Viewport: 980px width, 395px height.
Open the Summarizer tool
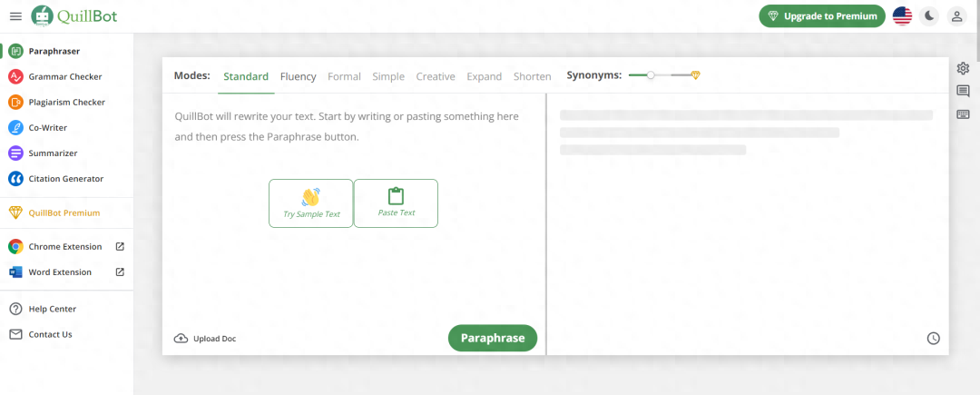[x=54, y=153]
